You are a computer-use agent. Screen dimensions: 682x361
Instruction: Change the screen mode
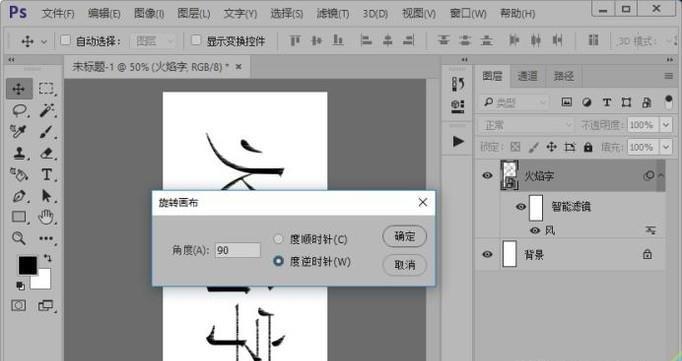[x=46, y=306]
